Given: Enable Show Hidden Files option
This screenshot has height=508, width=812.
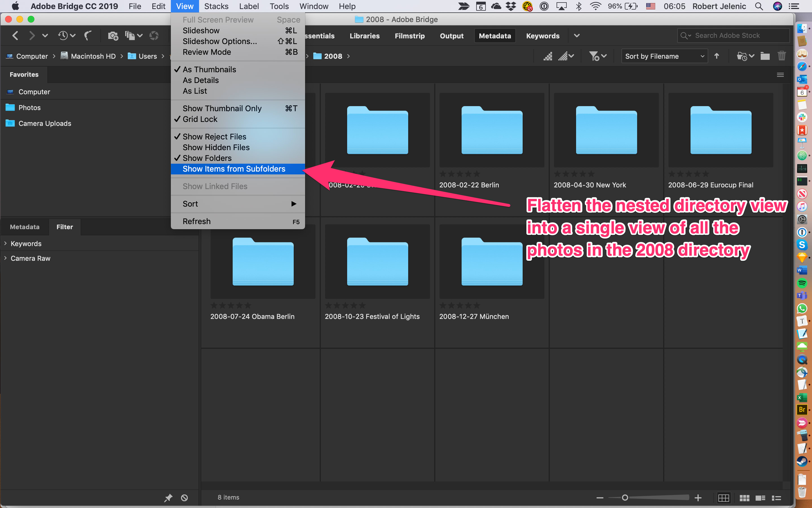Looking at the screenshot, I should point(238,148).
